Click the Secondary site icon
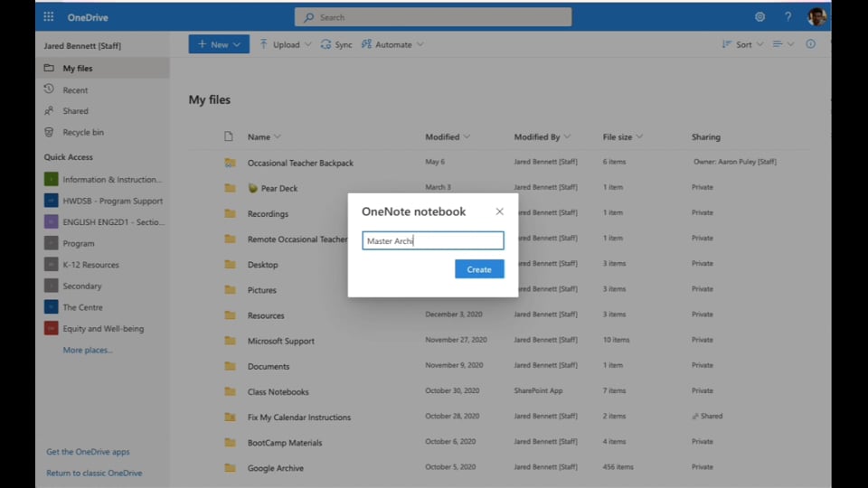 51,286
